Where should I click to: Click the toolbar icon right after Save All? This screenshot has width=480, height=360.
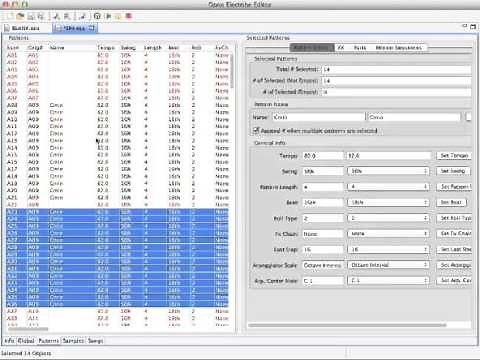(x=57, y=16)
